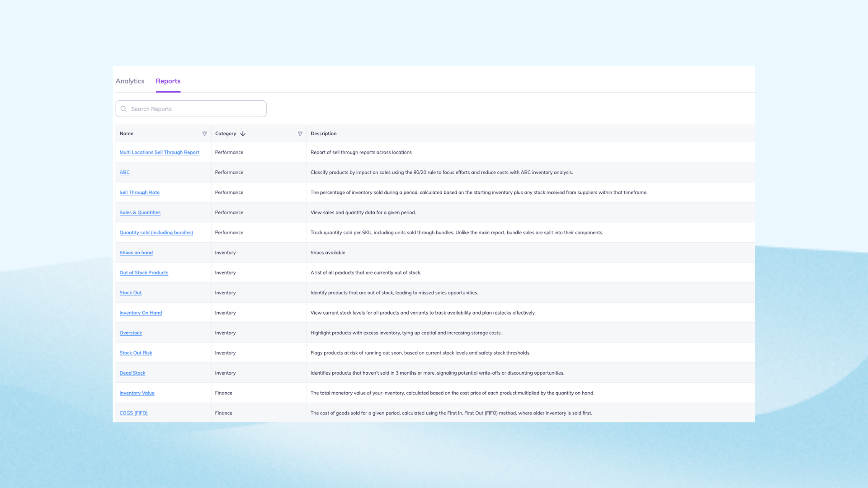The height and width of the screenshot is (488, 868).
Task: Open Sales & Quantities report
Action: (140, 212)
